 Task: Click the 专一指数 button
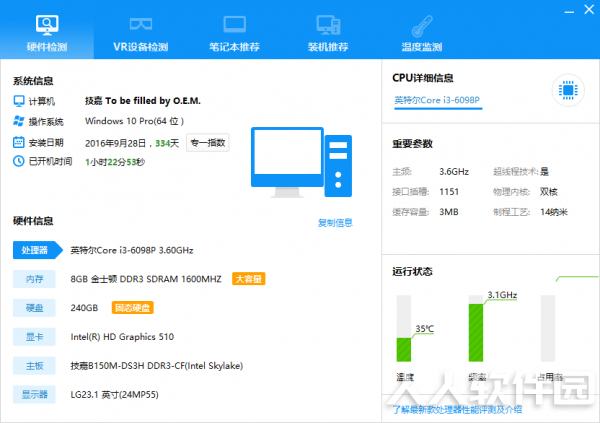tap(208, 143)
